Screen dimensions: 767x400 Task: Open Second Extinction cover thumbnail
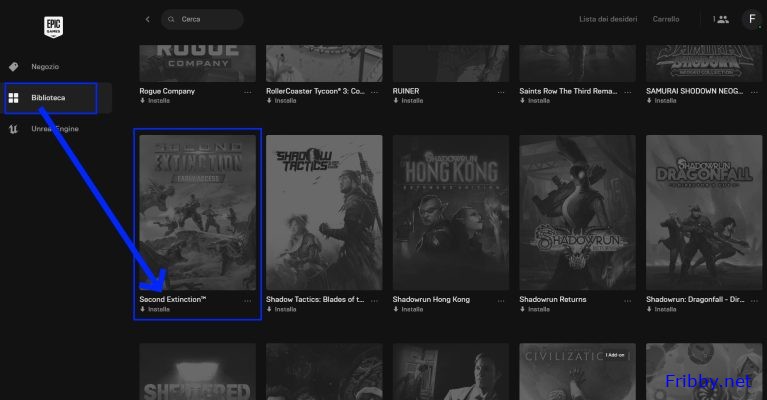pyautogui.click(x=197, y=212)
